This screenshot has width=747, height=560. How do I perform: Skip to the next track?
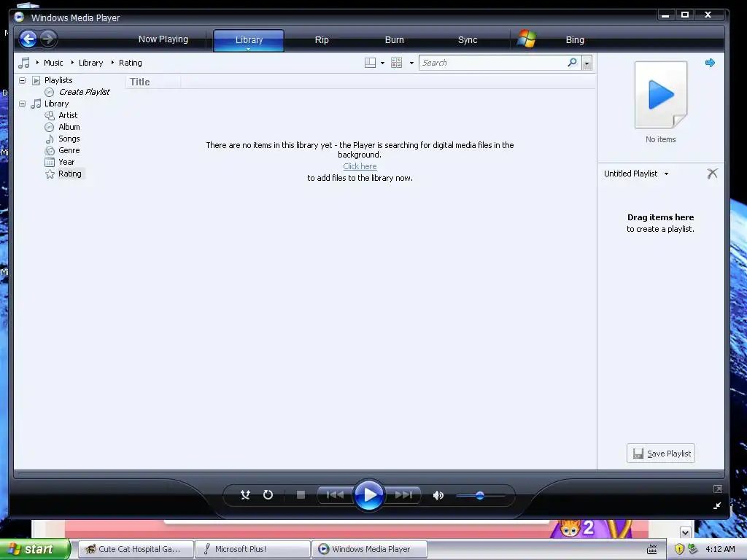[403, 495]
